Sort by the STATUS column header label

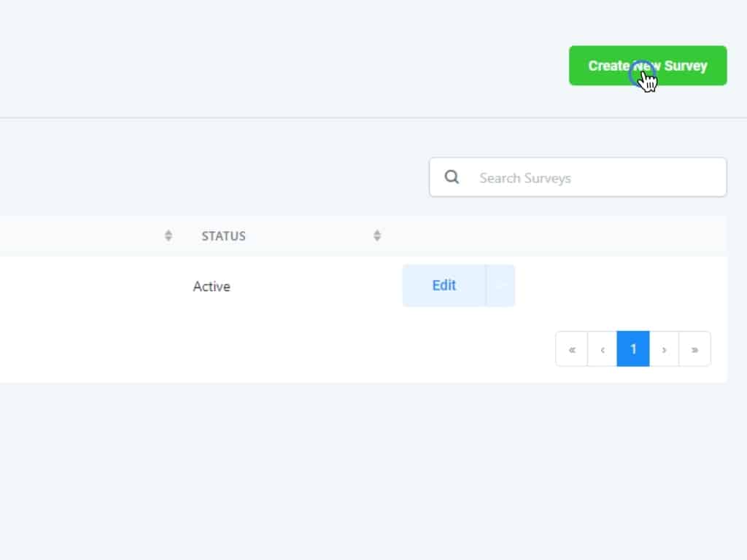coord(223,236)
